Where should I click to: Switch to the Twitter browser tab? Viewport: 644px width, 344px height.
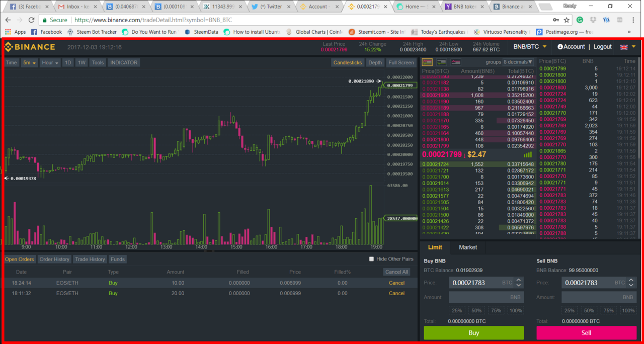(272, 7)
